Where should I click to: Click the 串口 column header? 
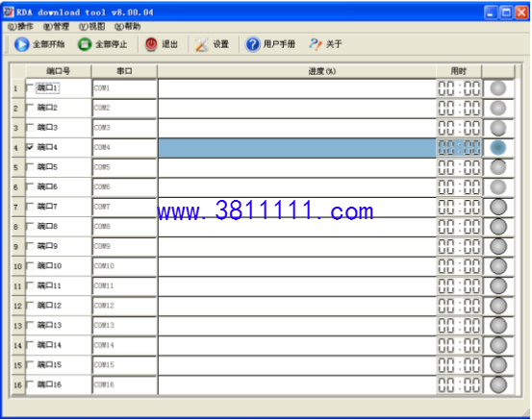pyautogui.click(x=124, y=71)
